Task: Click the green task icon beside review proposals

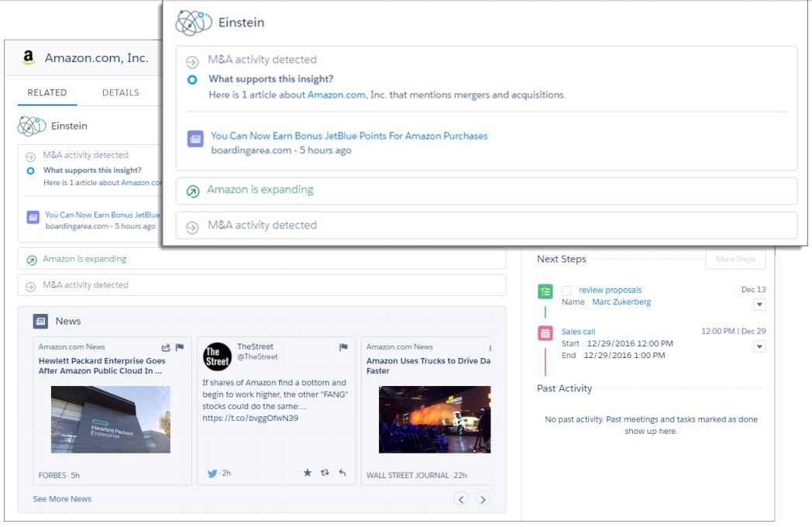Action: point(545,291)
